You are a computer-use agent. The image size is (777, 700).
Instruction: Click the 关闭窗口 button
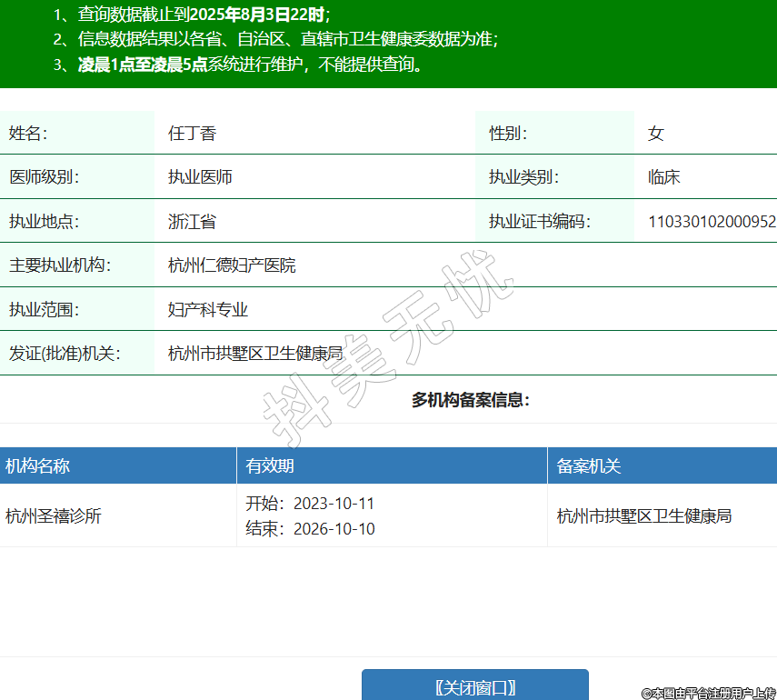coord(474,687)
